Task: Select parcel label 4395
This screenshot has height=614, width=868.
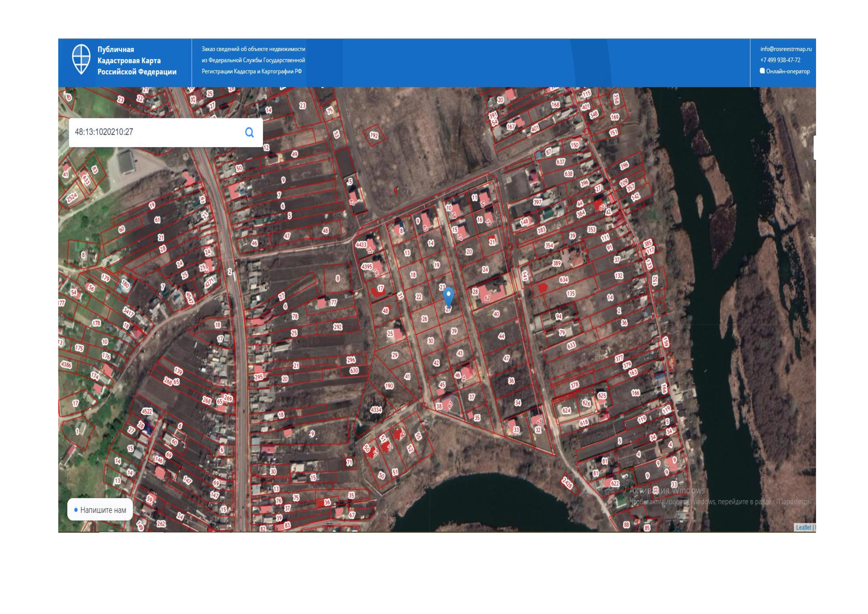Action: coord(367,266)
